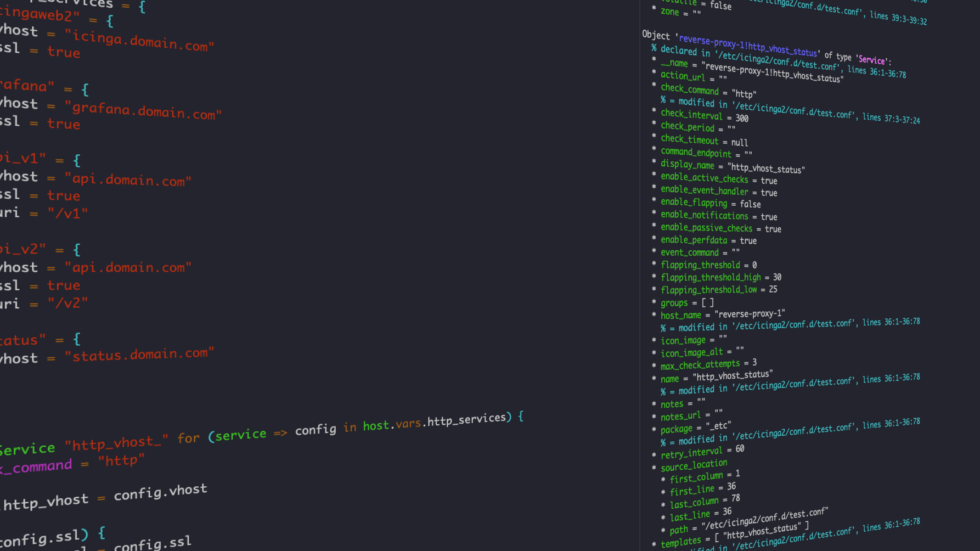The width and height of the screenshot is (980, 551).
Task: Click the "config" word before "in host.vars"
Action: (x=316, y=430)
